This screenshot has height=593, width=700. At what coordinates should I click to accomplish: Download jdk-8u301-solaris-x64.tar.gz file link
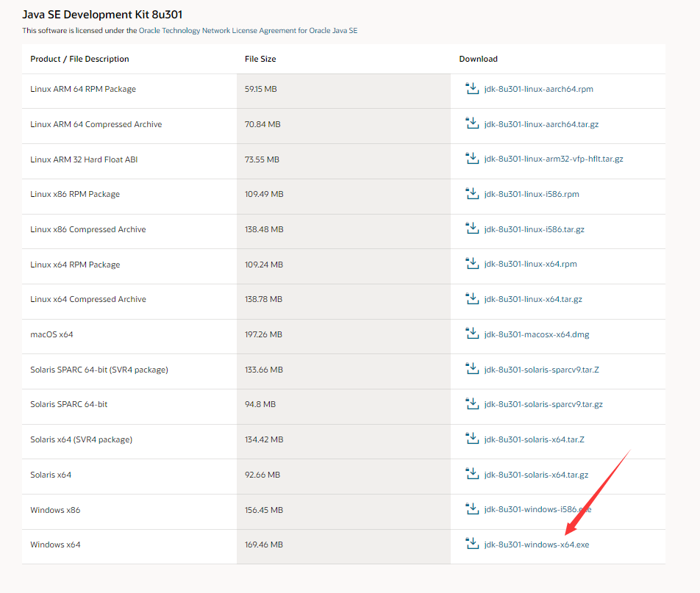click(x=536, y=475)
